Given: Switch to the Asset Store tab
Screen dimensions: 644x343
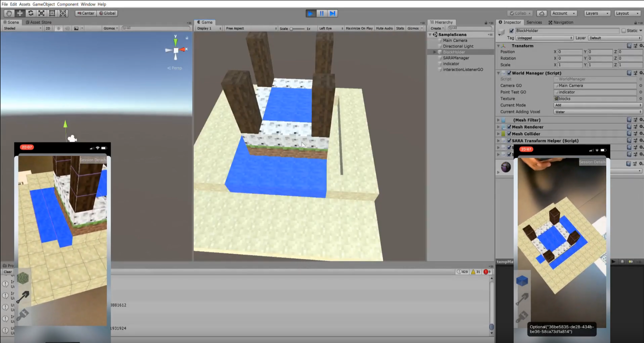Looking at the screenshot, I should point(38,22).
